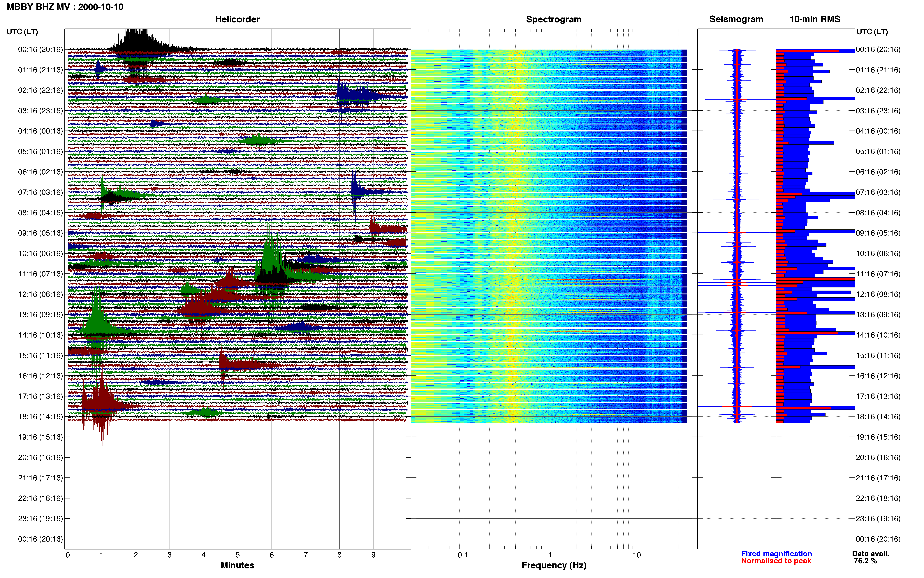The image size is (924, 578).
Task: Click left axis label '04:16 (00:16)'
Action: (x=41, y=131)
